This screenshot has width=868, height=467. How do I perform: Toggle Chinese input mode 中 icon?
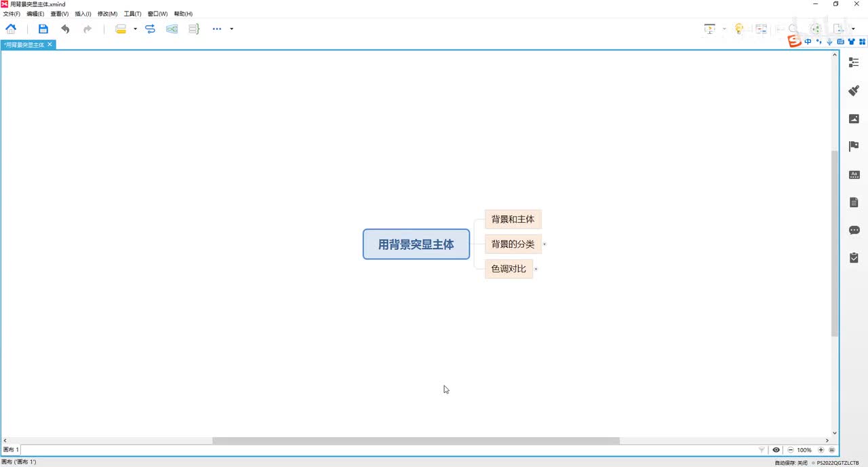[x=808, y=41]
